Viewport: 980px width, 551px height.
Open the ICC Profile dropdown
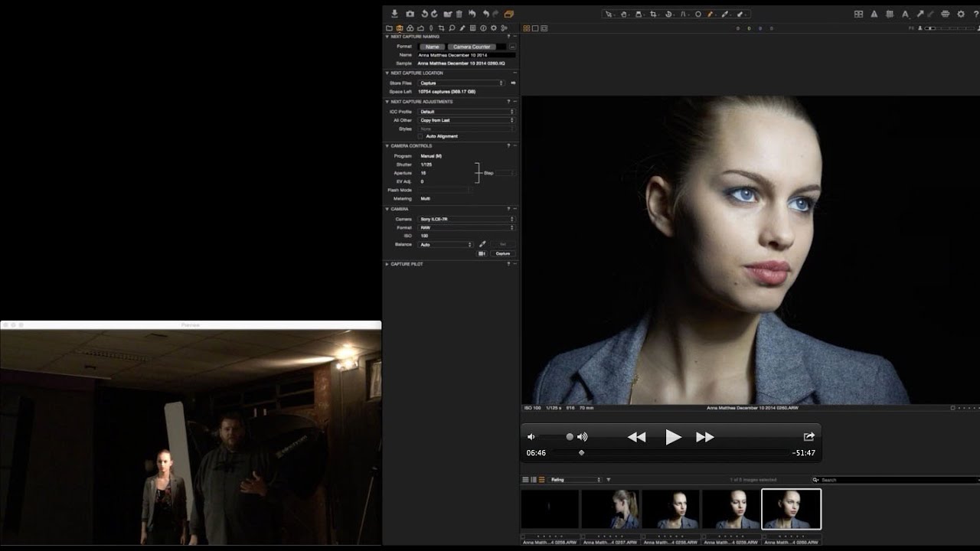tap(466, 112)
